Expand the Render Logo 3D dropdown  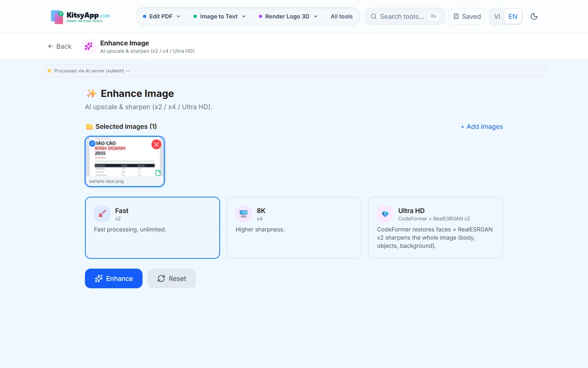click(x=288, y=16)
